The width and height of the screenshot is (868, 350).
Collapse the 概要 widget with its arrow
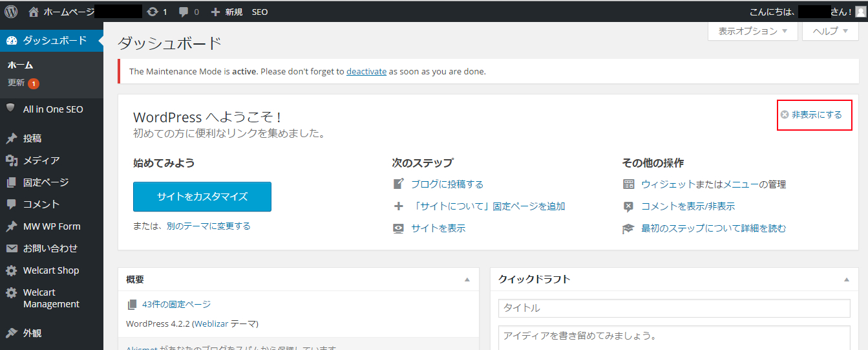tap(467, 279)
